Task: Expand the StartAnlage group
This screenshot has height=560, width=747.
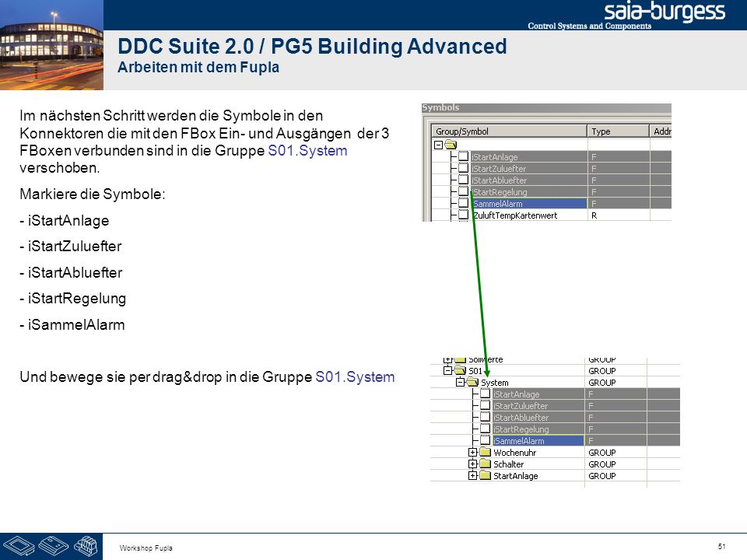Action: click(472, 475)
